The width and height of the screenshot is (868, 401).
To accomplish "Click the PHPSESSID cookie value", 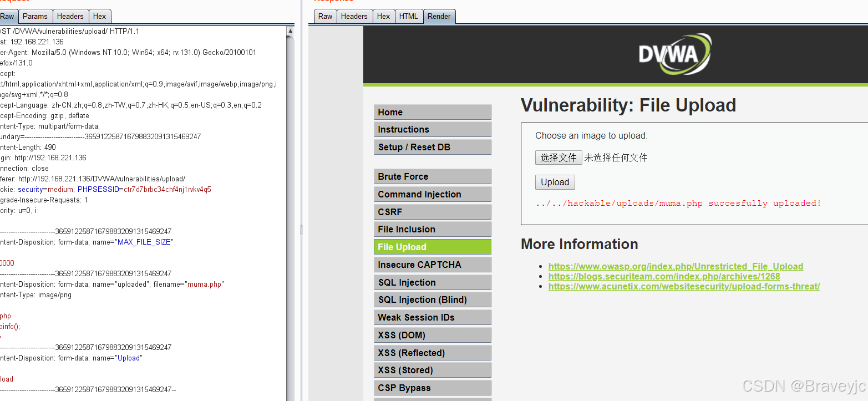I will click(167, 190).
